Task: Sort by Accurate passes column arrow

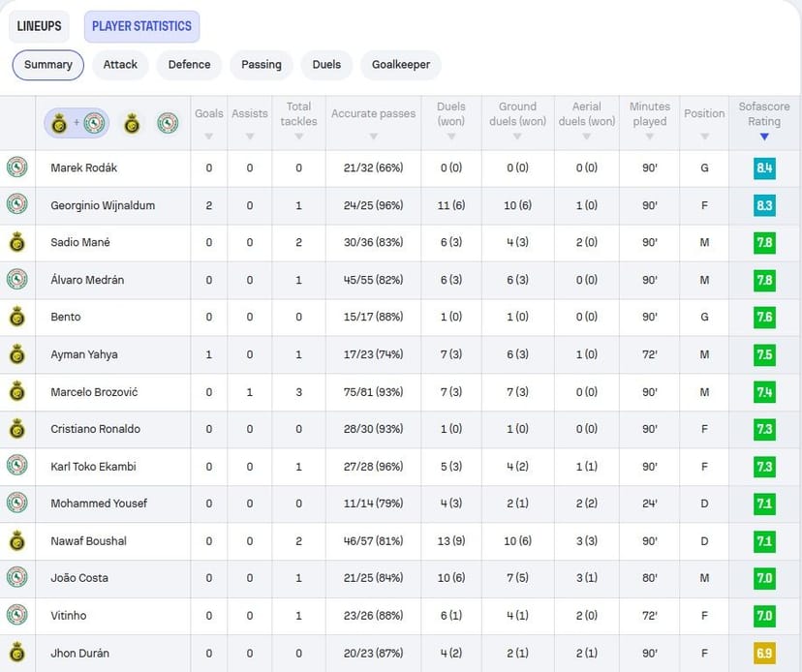Action: (373, 137)
